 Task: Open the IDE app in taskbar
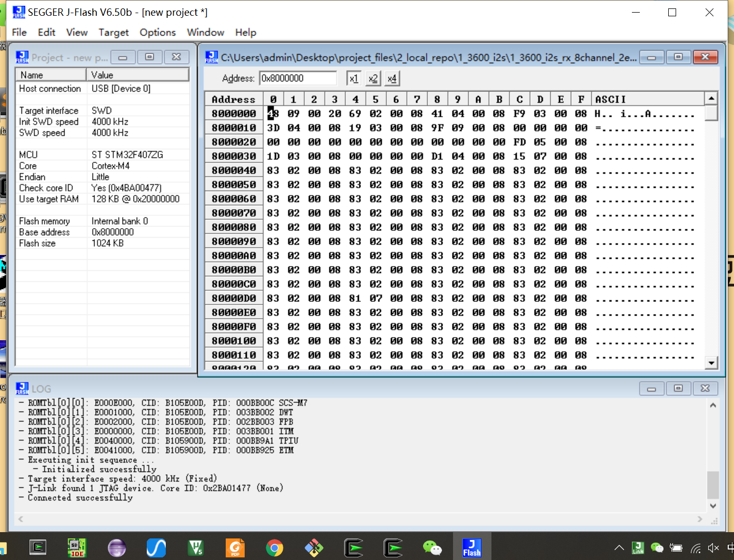click(77, 548)
